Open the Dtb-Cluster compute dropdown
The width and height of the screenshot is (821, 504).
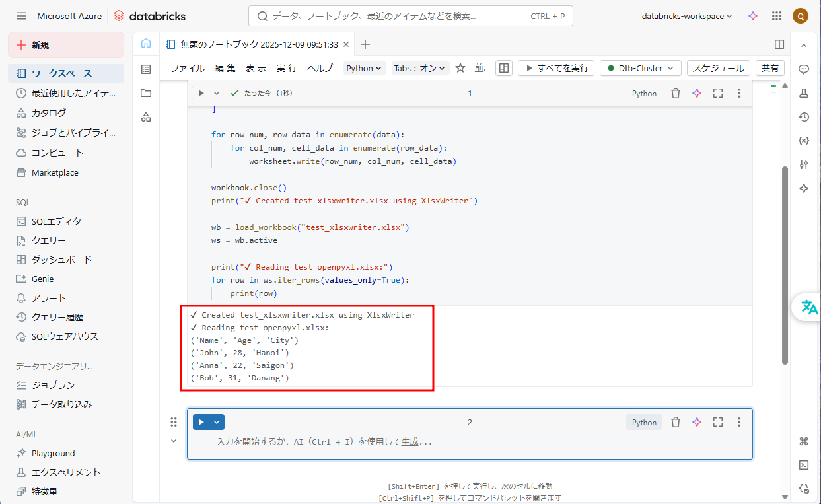coord(640,68)
